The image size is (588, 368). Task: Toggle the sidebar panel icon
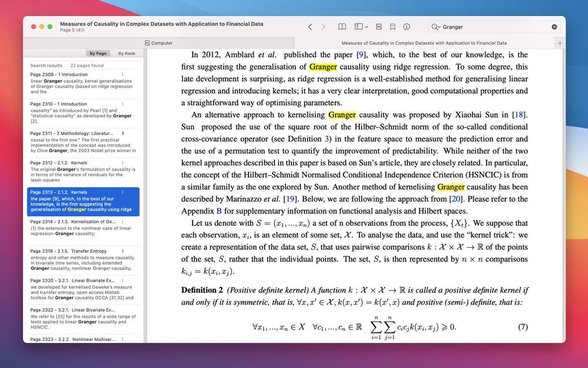click(359, 27)
